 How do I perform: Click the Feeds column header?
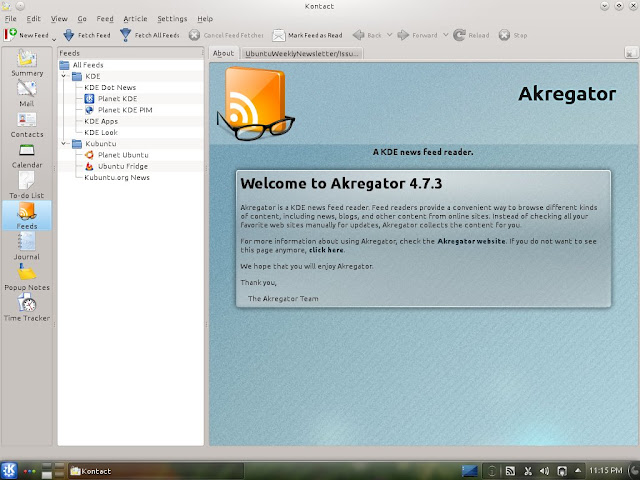pyautogui.click(x=131, y=53)
